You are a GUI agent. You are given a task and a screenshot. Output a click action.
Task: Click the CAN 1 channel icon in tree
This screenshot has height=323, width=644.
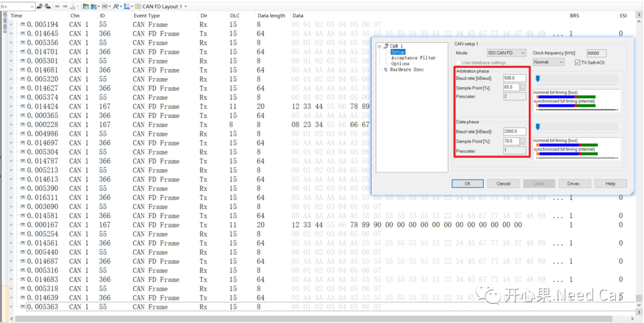click(386, 46)
